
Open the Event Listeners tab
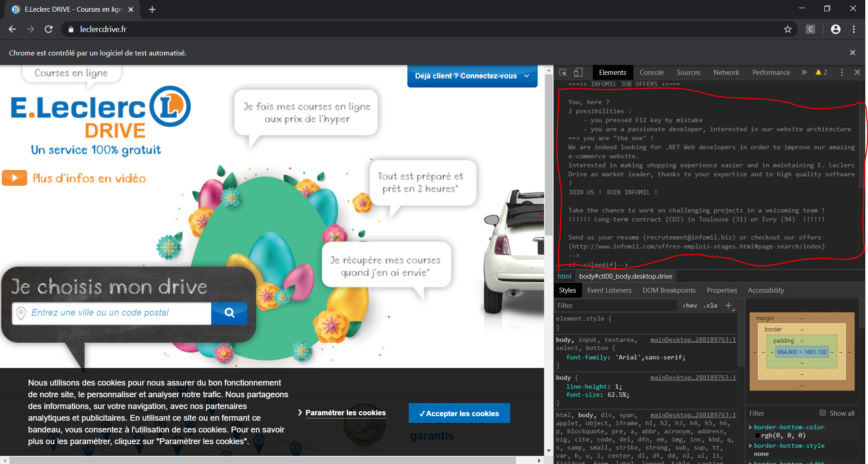(609, 290)
